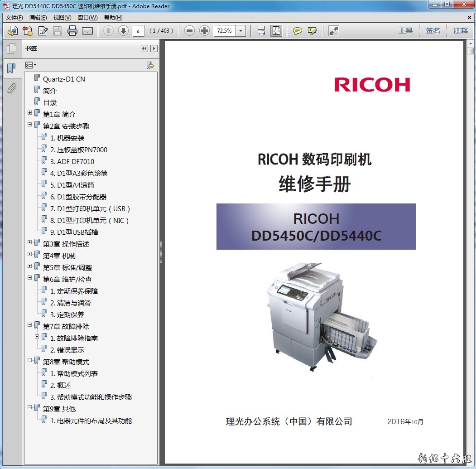Toggle the bookmarks panel icon
This screenshot has width=476, height=469.
tap(11, 68)
